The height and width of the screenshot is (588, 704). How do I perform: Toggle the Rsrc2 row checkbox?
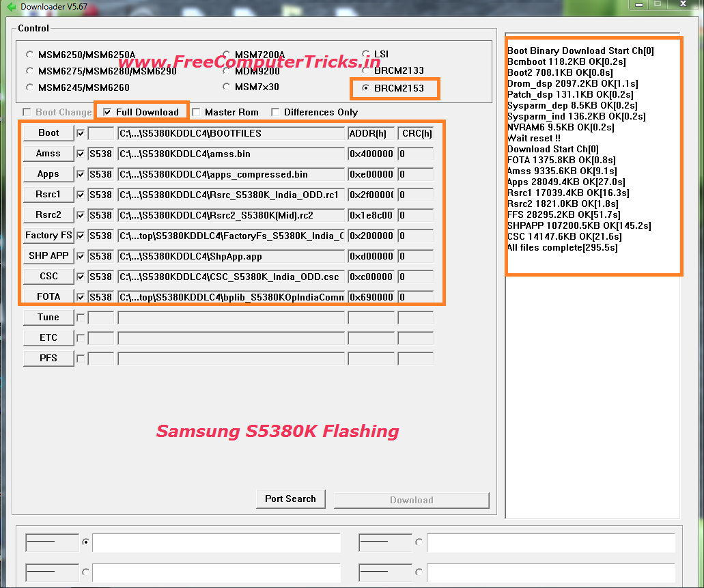(x=81, y=215)
